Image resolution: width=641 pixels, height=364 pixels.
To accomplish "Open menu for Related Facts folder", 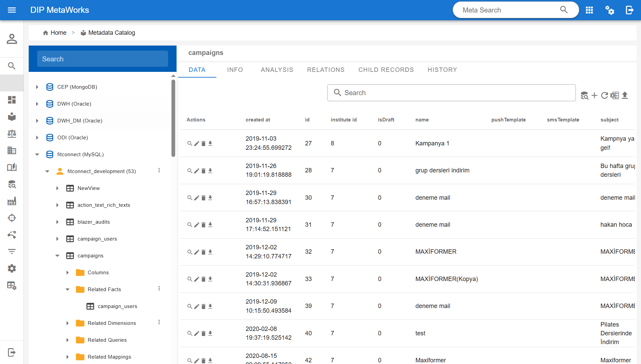I will 159,288.
